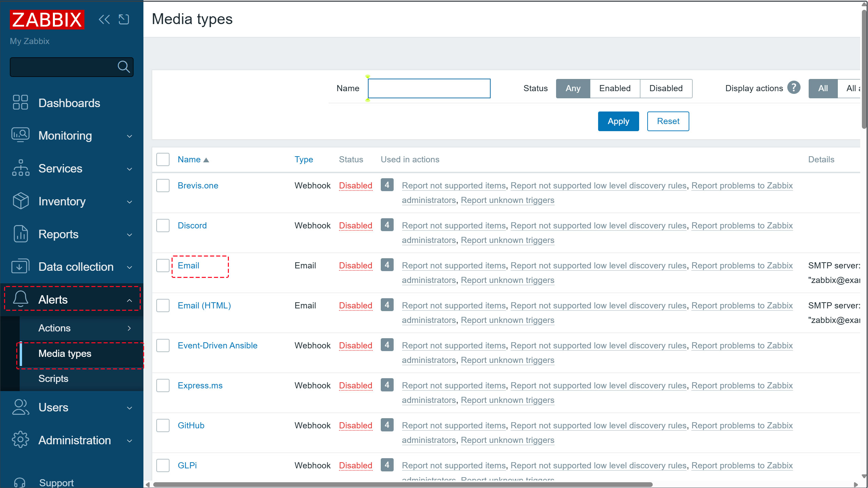Viewport: 868px width, 488px height.
Task: Click the Administration gear icon
Action: tap(20, 440)
